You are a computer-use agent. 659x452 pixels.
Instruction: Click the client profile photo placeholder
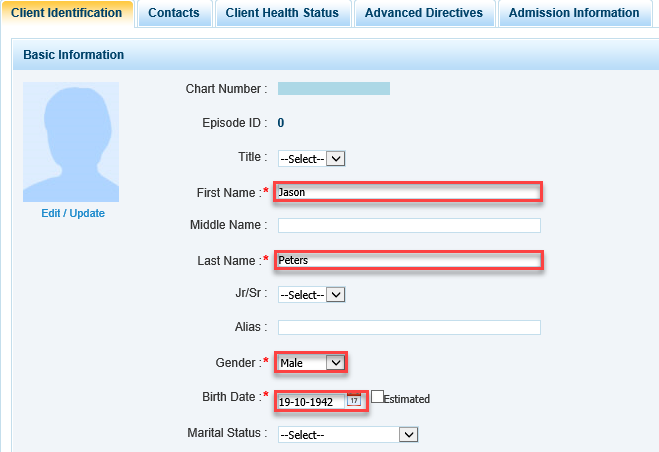[71, 142]
